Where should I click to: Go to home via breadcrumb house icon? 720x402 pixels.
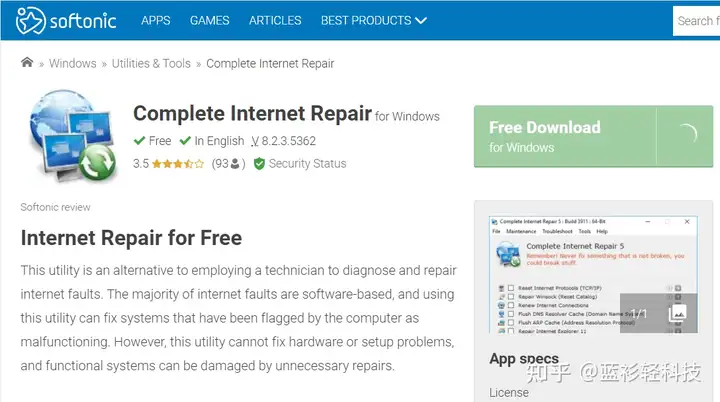[x=27, y=62]
